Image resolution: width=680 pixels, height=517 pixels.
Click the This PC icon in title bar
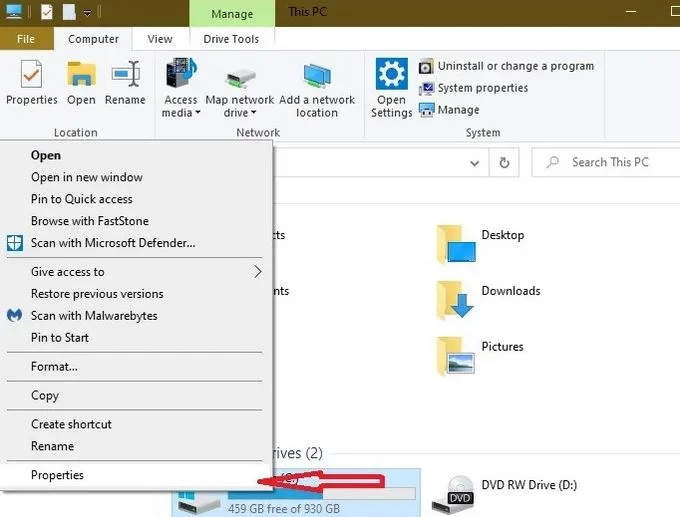point(14,11)
